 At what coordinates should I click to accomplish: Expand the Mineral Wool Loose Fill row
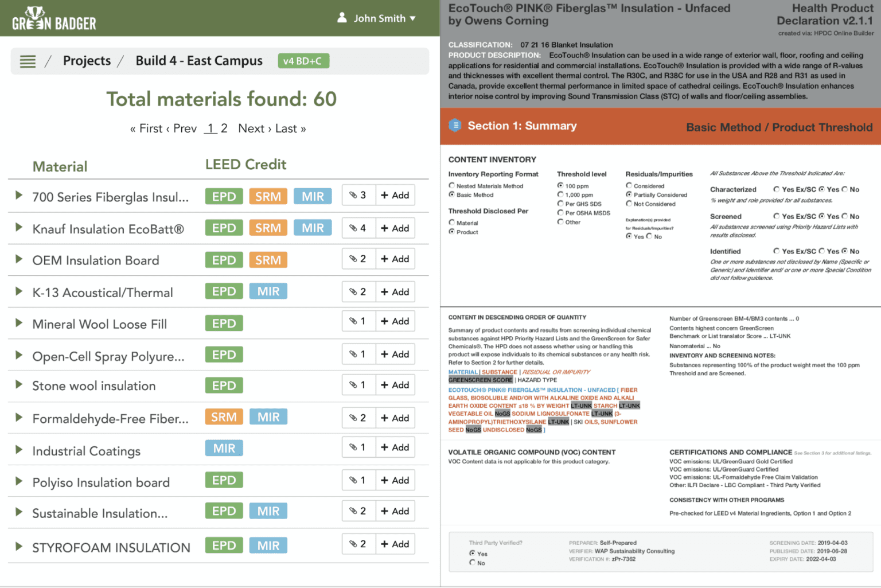[19, 322]
